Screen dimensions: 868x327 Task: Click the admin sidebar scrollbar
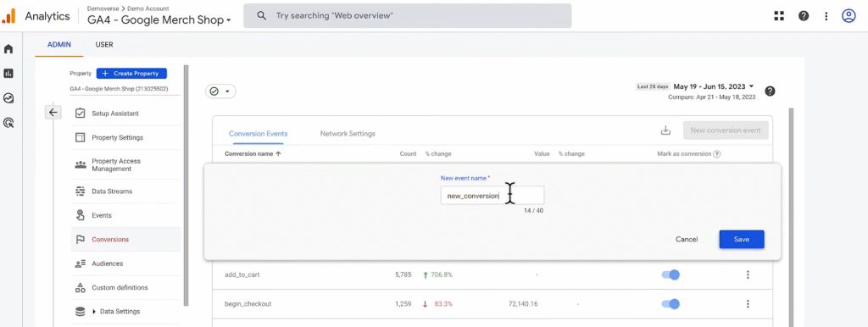click(x=186, y=186)
